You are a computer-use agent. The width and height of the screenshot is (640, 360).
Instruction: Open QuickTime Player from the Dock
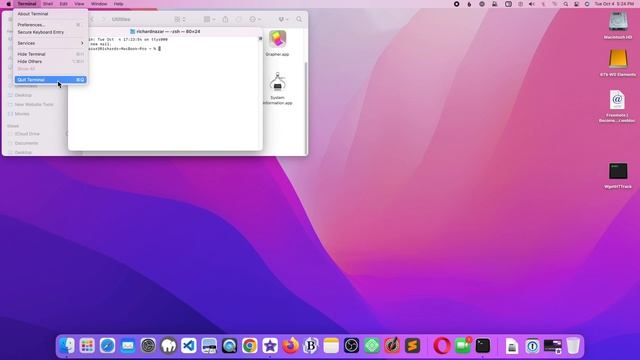[229, 346]
